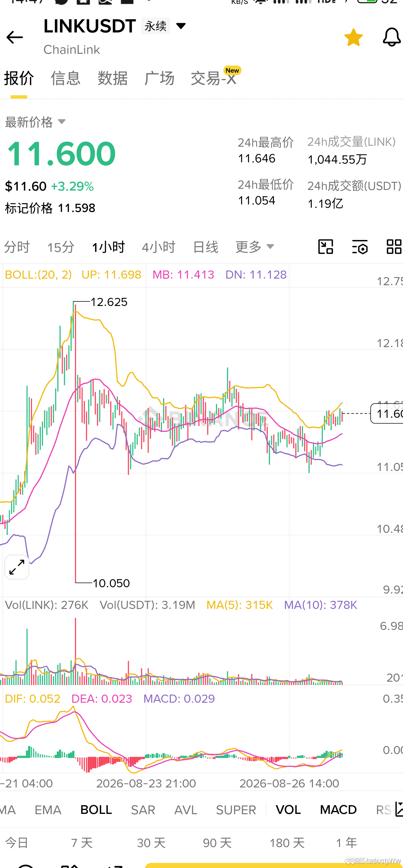The image size is (403, 868).
Task: Tap the 24h成交额 1.19亿 value
Action: 325,203
